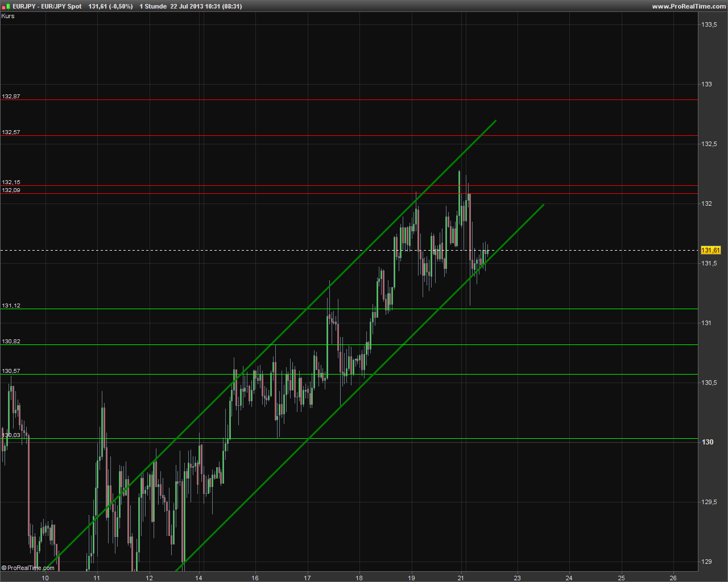
Task: Click date 21 on the time axis
Action: 462,578
